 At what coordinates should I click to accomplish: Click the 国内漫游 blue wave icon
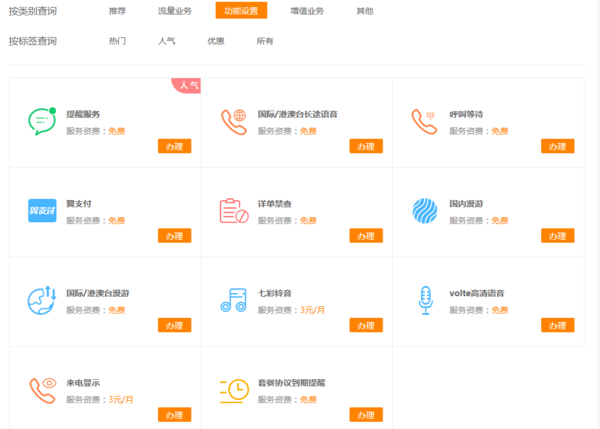(x=425, y=211)
